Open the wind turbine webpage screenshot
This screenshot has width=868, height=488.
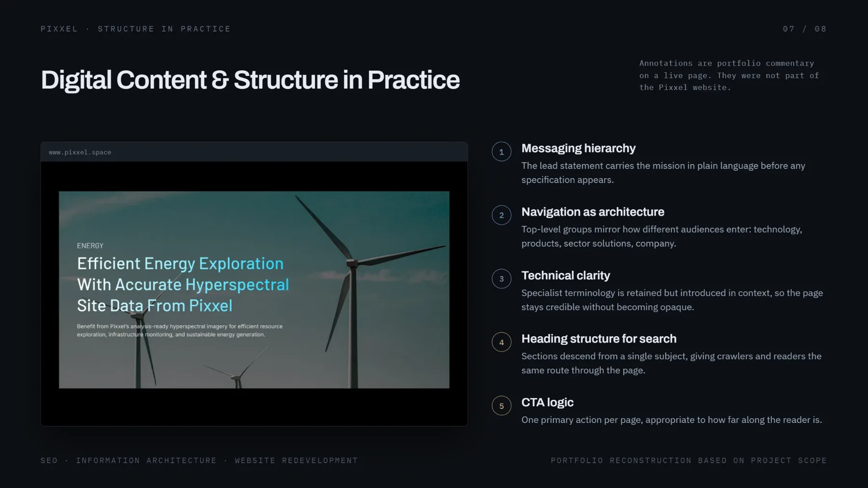point(254,290)
